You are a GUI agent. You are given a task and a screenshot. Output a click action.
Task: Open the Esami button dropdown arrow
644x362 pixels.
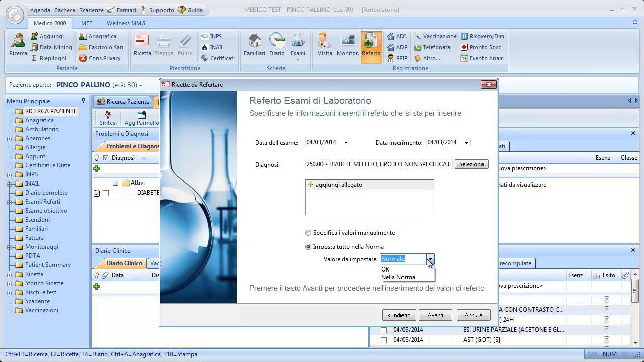(298, 60)
